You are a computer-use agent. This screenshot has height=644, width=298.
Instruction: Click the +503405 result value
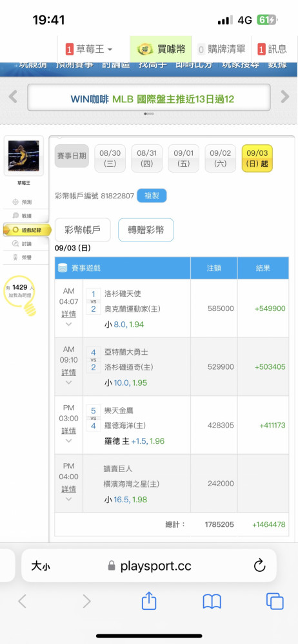(x=270, y=367)
